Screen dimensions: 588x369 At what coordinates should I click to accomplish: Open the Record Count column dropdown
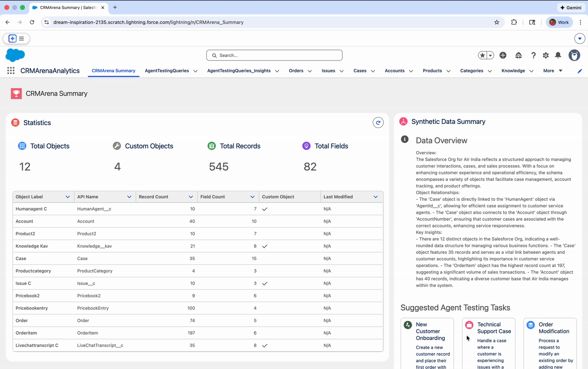point(191,197)
